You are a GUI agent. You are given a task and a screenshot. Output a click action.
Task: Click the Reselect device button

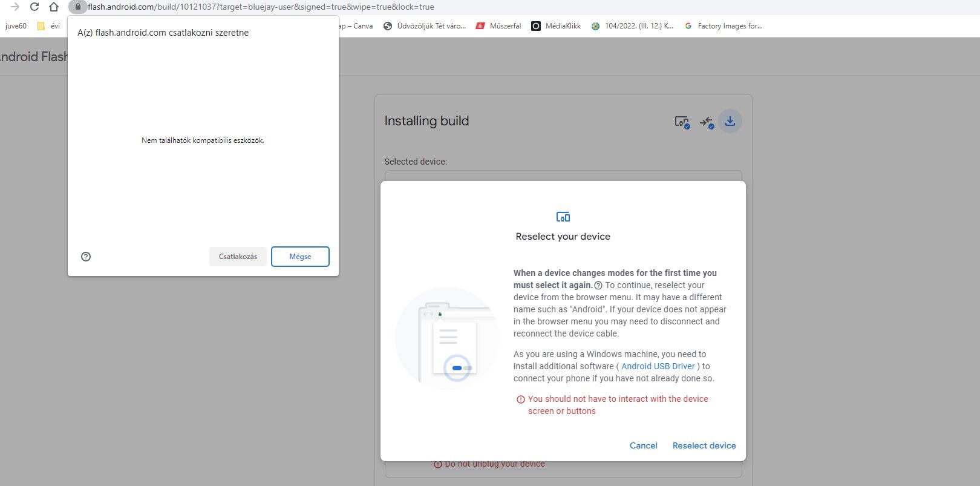click(704, 445)
